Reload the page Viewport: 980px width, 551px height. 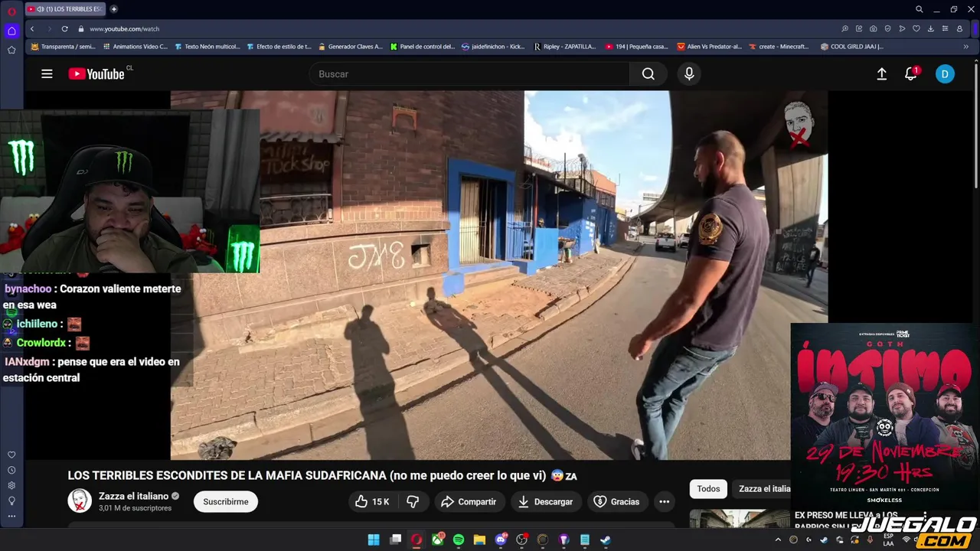[x=64, y=29]
